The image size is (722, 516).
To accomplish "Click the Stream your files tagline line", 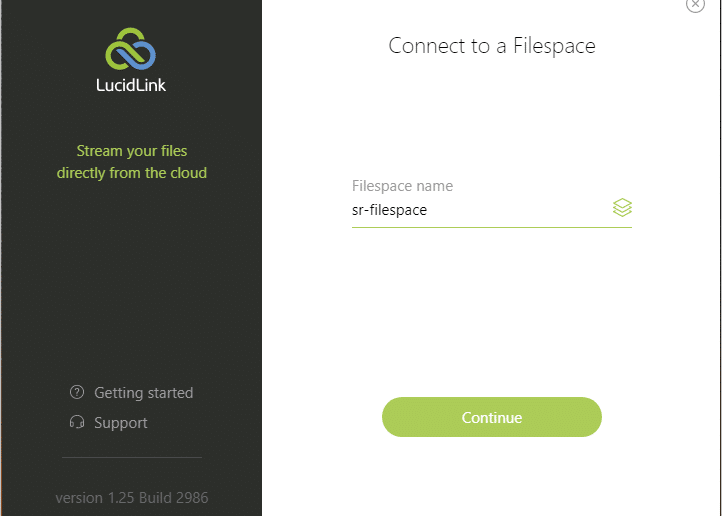I will coord(132,151).
